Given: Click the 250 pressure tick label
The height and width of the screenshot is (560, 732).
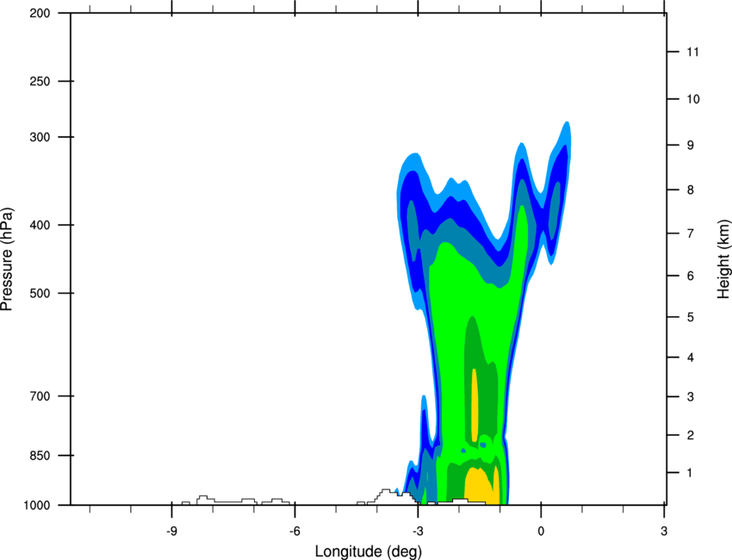Looking at the screenshot, I should [x=40, y=81].
